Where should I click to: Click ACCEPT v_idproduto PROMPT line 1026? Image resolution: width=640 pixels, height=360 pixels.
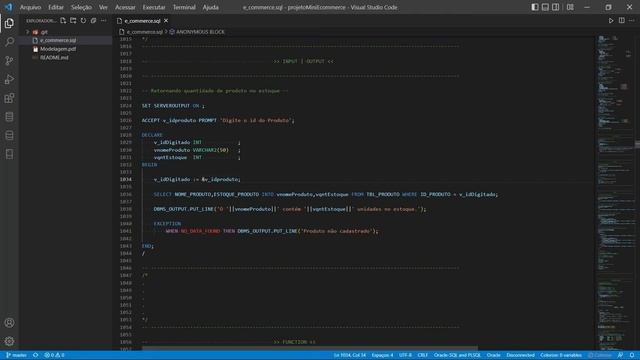click(x=218, y=120)
